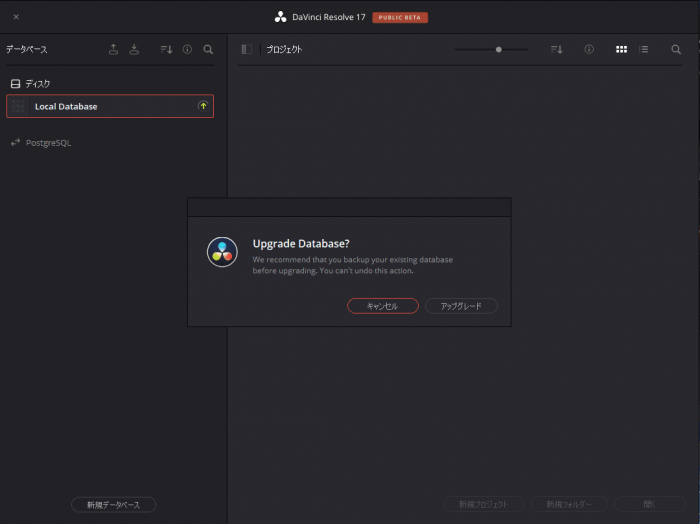Click the Upgrade Database? heading text
The height and width of the screenshot is (524, 700).
[301, 244]
